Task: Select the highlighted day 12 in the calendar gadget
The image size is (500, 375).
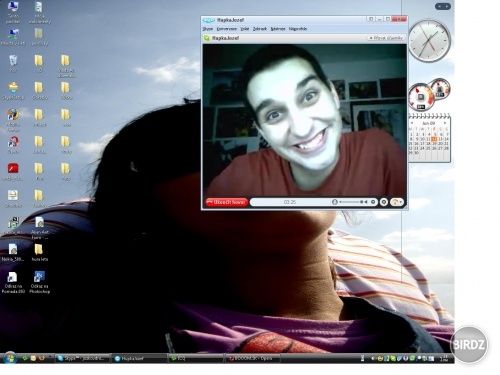Action: pyautogui.click(x=434, y=139)
